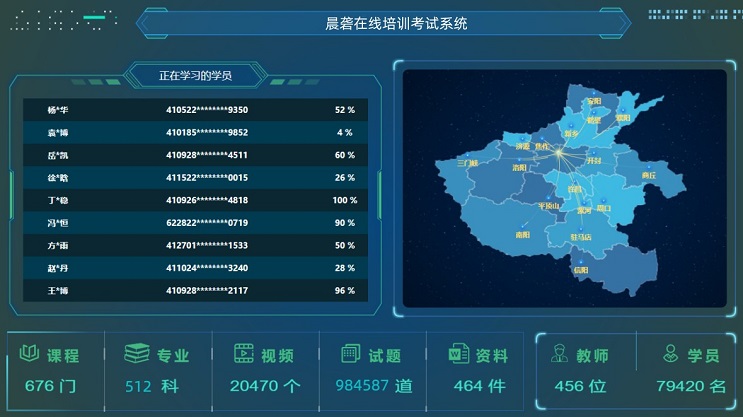The image size is (743, 417).
Task: Select 信阳 on the Henan map
Action: (581, 270)
